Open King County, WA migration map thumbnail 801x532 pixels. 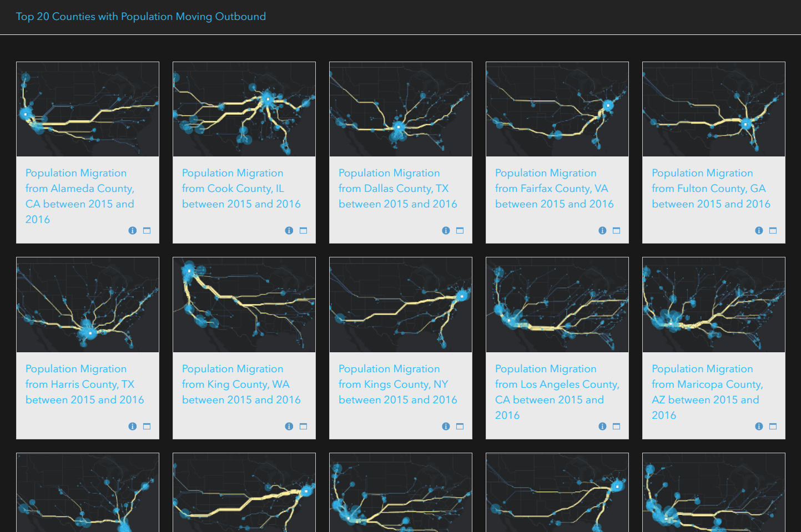[244, 305]
